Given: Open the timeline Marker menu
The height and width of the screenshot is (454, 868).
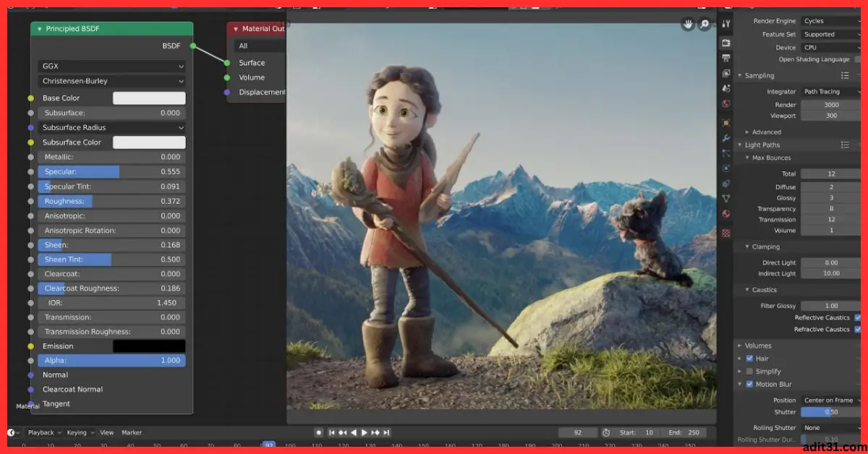Looking at the screenshot, I should point(132,432).
